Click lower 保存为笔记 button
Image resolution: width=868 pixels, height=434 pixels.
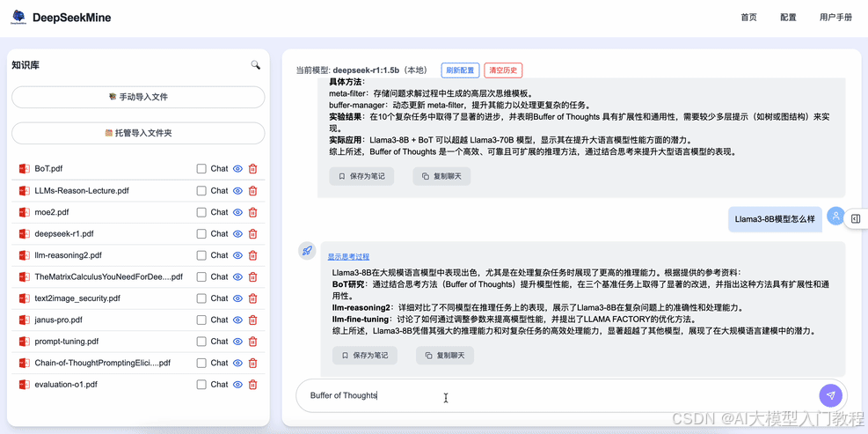[x=365, y=356]
